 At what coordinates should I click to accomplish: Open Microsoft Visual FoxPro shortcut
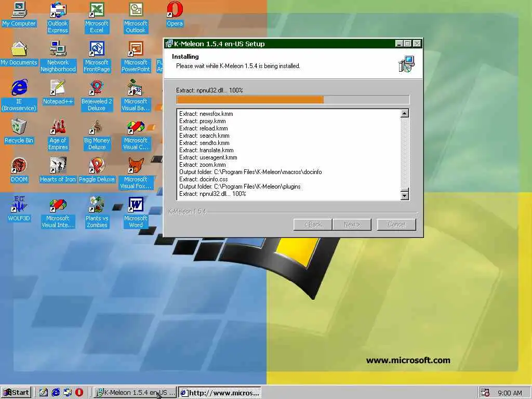(x=136, y=174)
